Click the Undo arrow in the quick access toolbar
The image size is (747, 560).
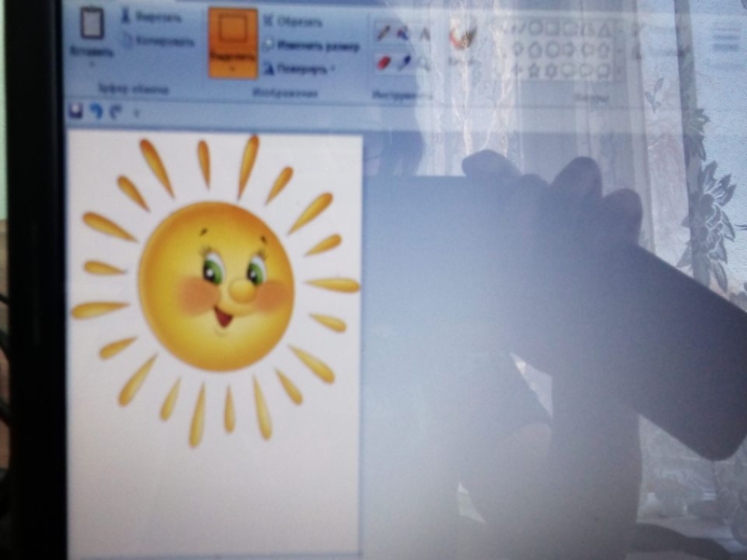tap(96, 112)
